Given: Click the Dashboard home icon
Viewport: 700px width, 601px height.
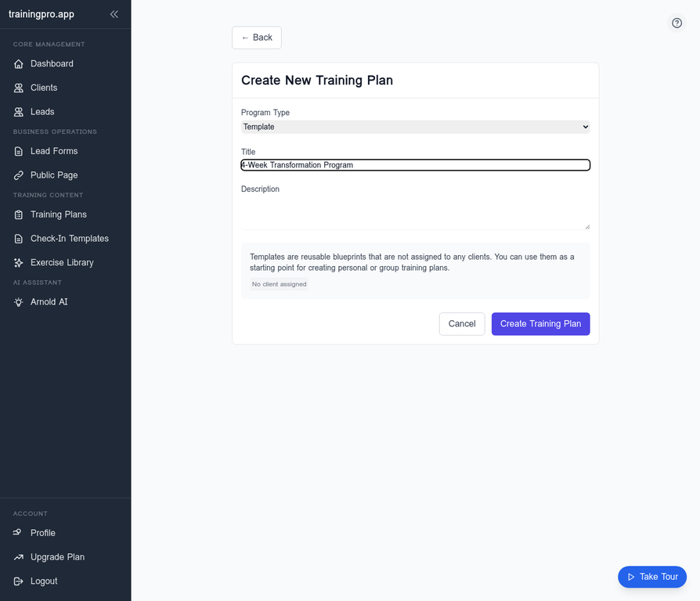Looking at the screenshot, I should [19, 64].
